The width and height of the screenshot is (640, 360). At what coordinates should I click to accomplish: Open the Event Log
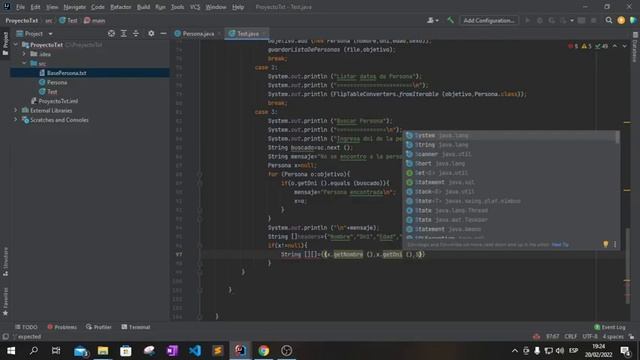pyautogui.click(x=610, y=327)
